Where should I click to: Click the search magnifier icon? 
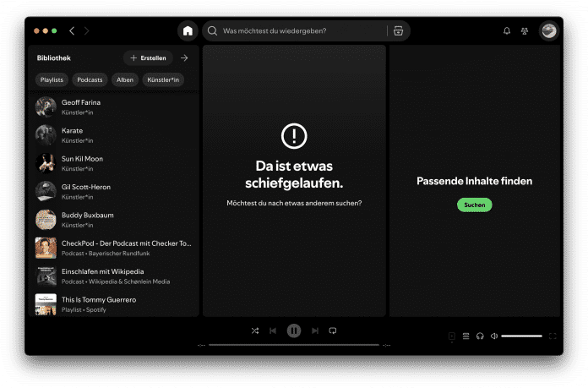(x=212, y=30)
